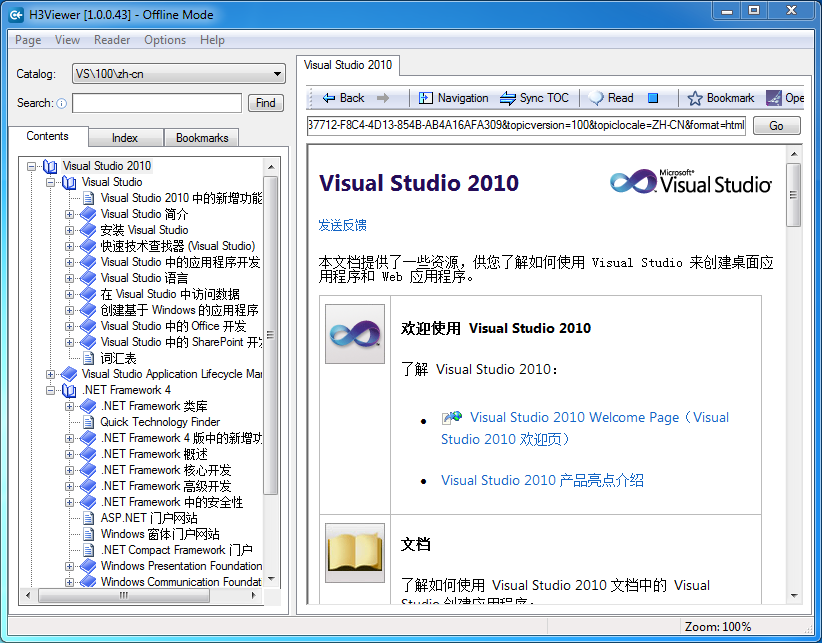Click tree scrollbar right arrow
Screen dimensions: 822x643
(254, 595)
